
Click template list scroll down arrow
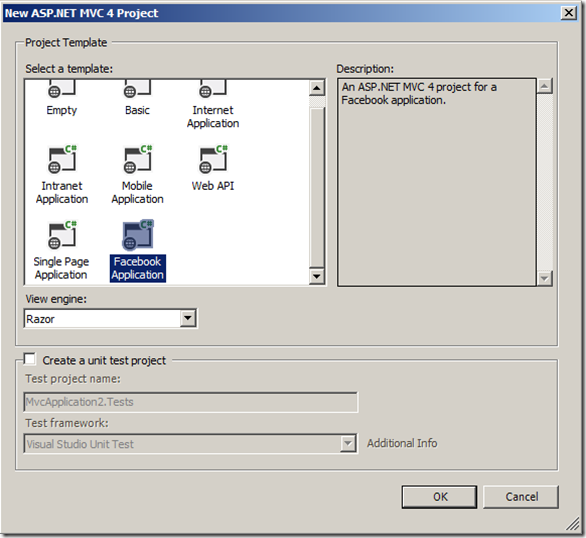click(x=317, y=276)
